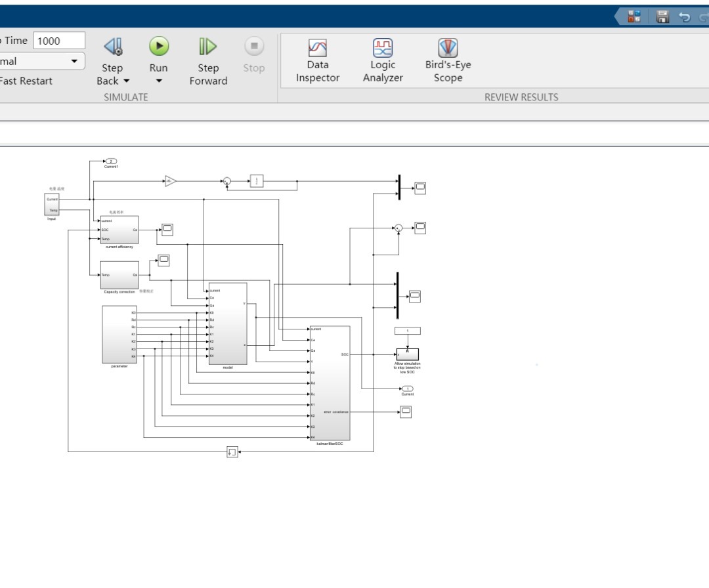709x588 pixels.
Task: Click the 'Capacity correction' block name label
Action: click(x=119, y=292)
